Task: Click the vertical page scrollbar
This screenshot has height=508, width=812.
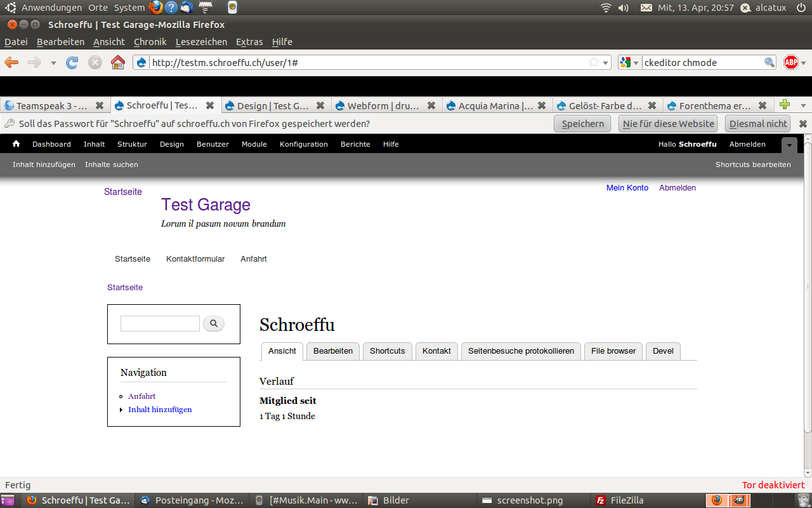Action: click(x=808, y=286)
